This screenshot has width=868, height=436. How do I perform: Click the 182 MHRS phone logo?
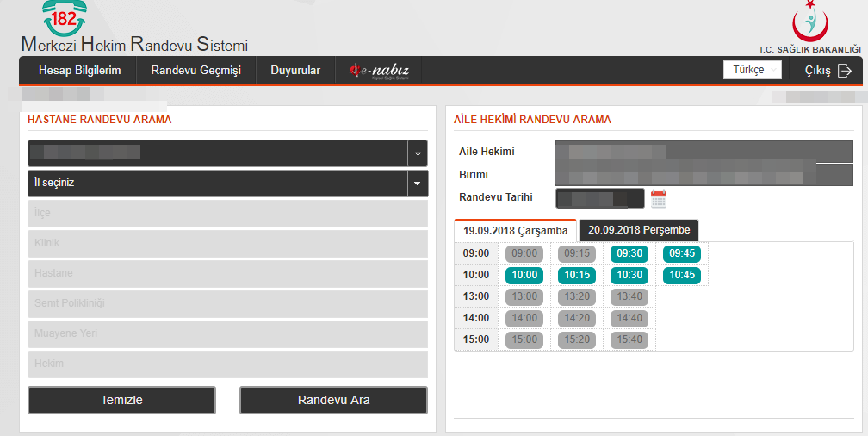65,19
